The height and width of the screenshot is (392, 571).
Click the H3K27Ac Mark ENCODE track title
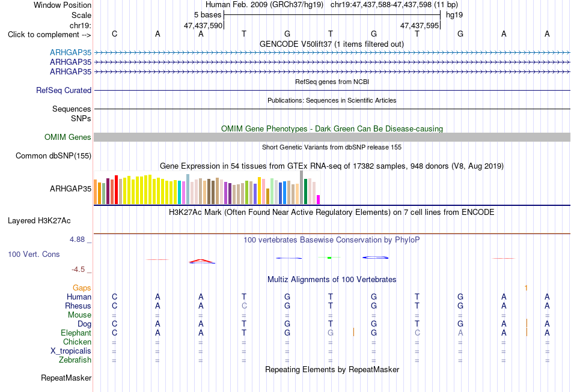pyautogui.click(x=332, y=212)
